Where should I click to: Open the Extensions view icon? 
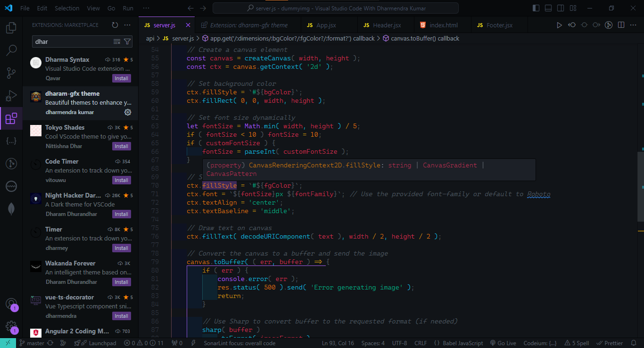11,118
